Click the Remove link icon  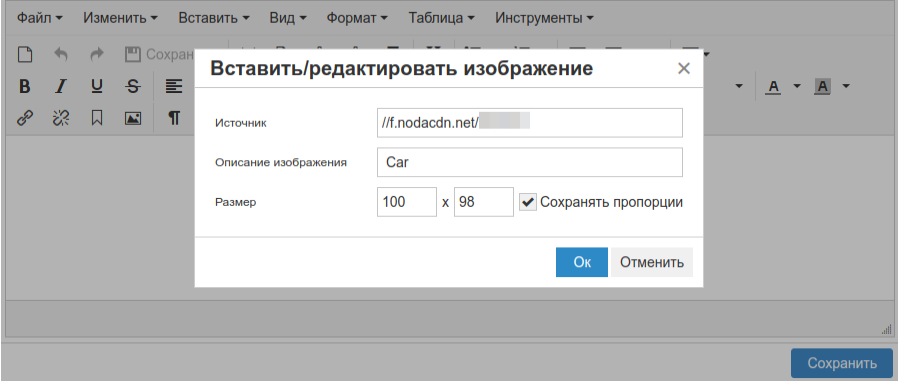(61, 118)
